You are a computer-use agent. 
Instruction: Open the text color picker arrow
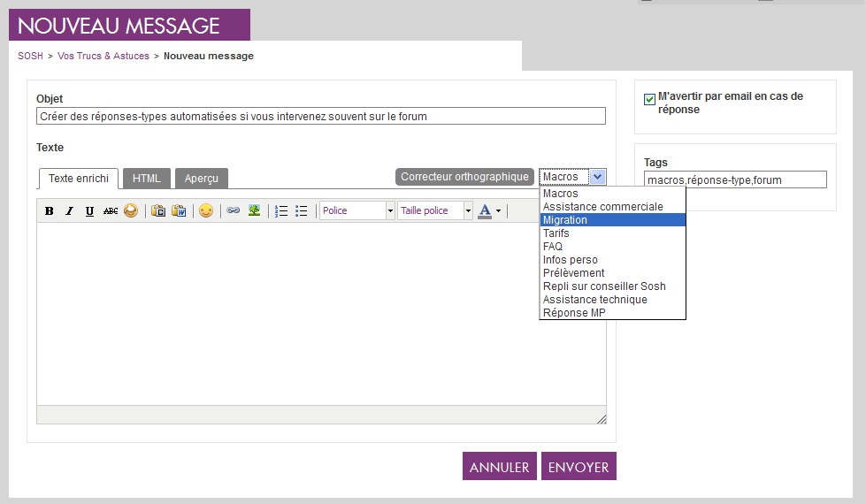[499, 211]
